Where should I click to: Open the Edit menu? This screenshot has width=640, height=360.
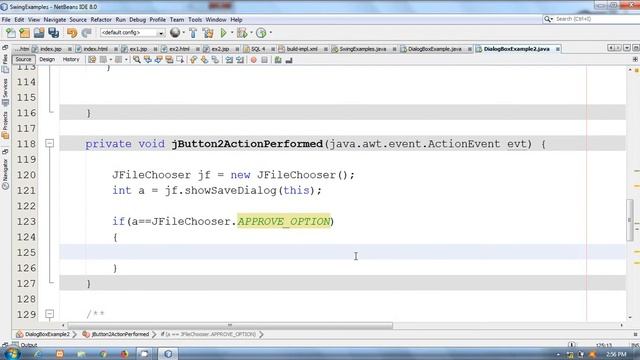coord(19,20)
